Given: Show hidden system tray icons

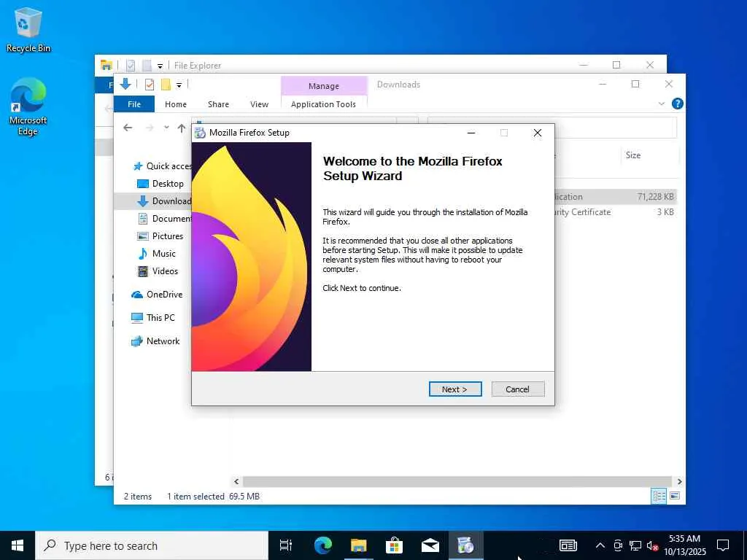Looking at the screenshot, I should [x=600, y=545].
